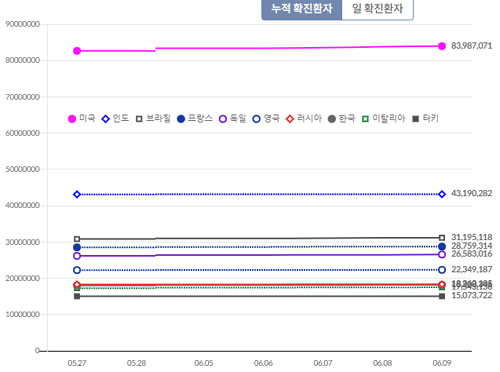Hide the 프랑스 legend series
This screenshot has height=372, width=500.
[x=195, y=118]
